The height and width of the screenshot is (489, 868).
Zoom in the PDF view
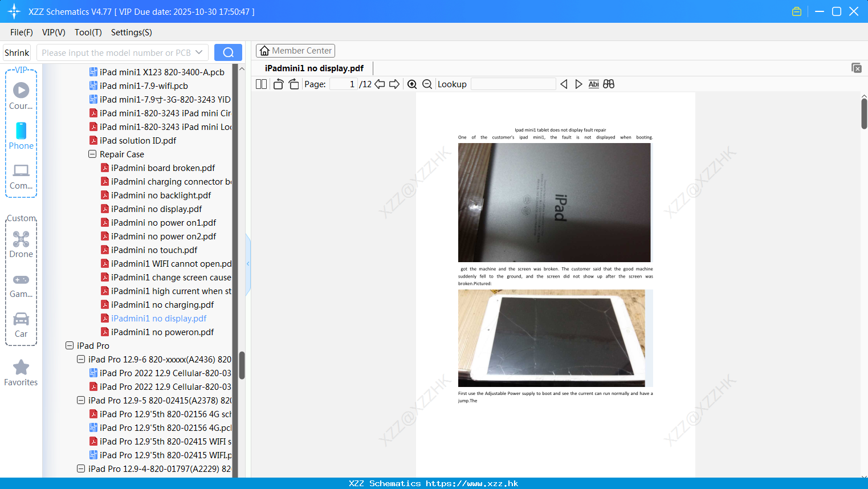(412, 84)
